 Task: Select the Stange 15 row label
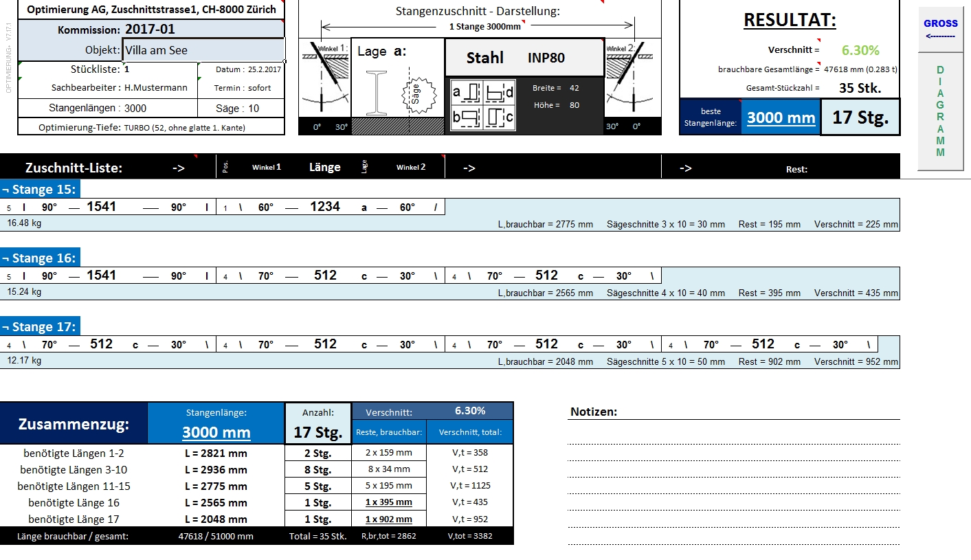tap(40, 190)
